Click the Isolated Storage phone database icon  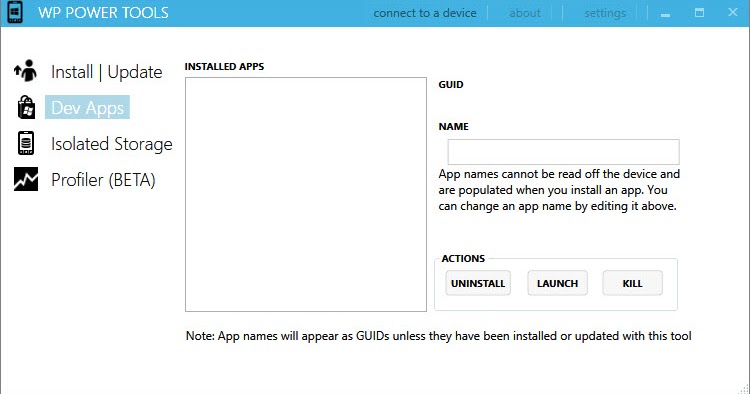pyautogui.click(x=26, y=143)
